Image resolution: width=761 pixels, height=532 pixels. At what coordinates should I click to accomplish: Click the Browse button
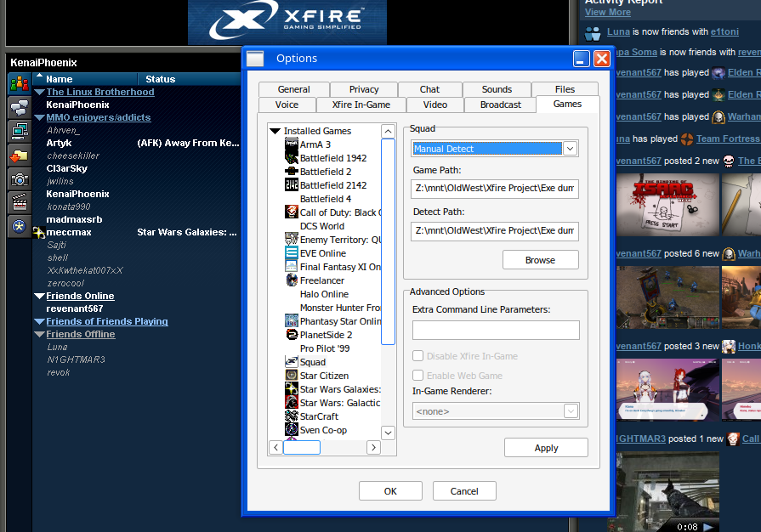[x=540, y=260]
